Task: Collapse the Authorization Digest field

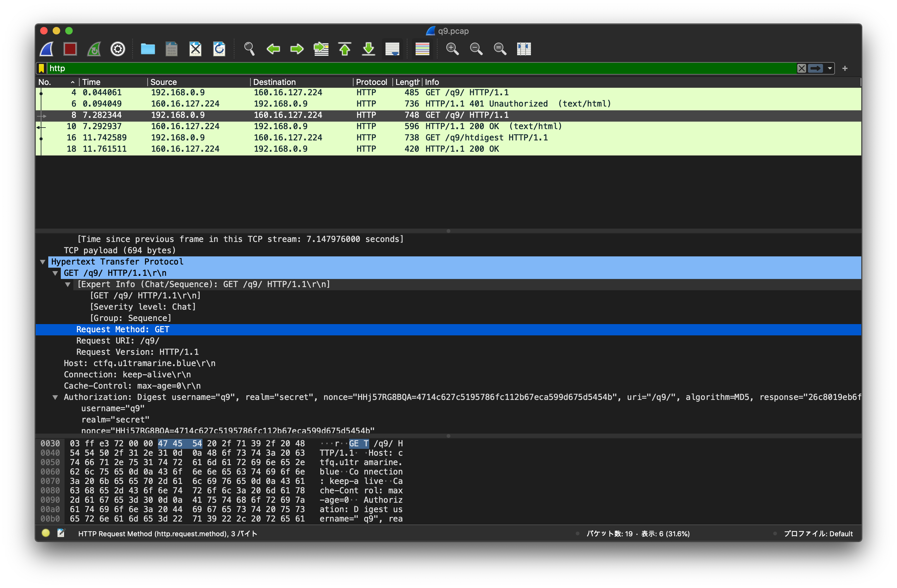Action: [x=55, y=397]
